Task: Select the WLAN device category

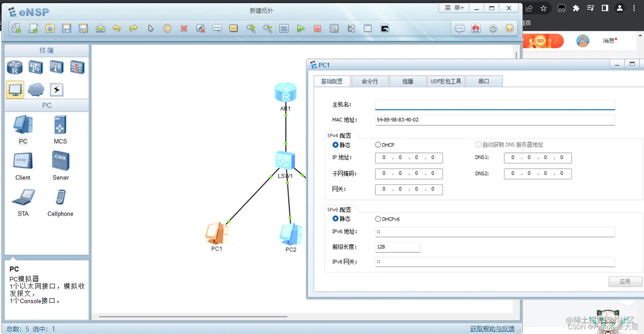Action: 57,67
